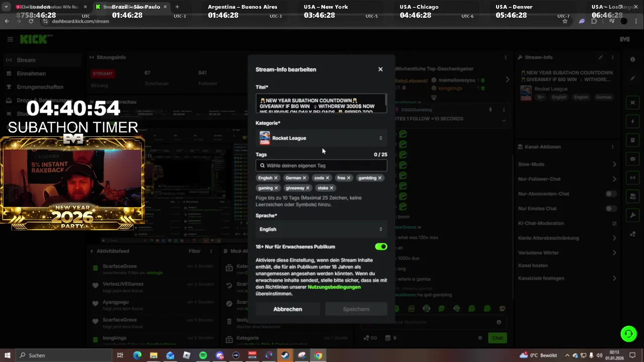Click the taskbar Suchen search box

pyautogui.click(x=64, y=355)
